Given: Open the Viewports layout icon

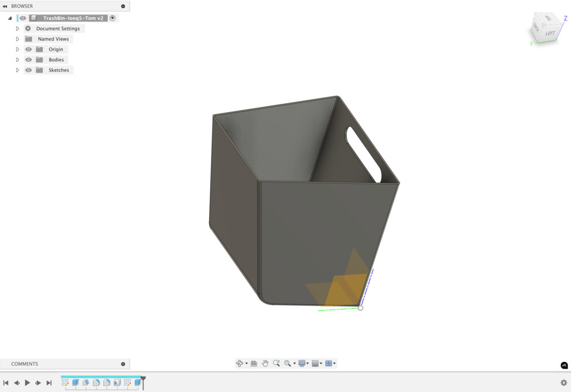Looking at the screenshot, I should coord(328,364).
